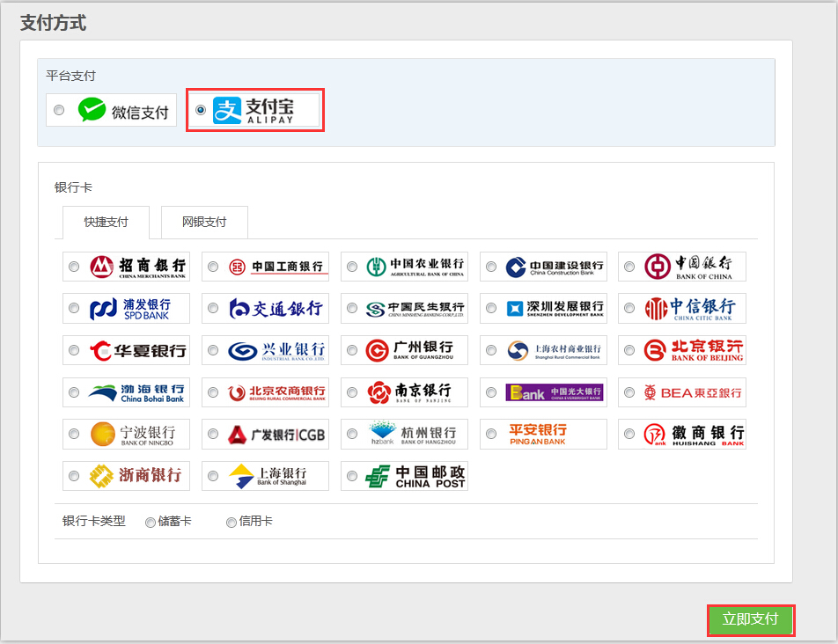
Task: Click the China Post logo
Action: [415, 476]
